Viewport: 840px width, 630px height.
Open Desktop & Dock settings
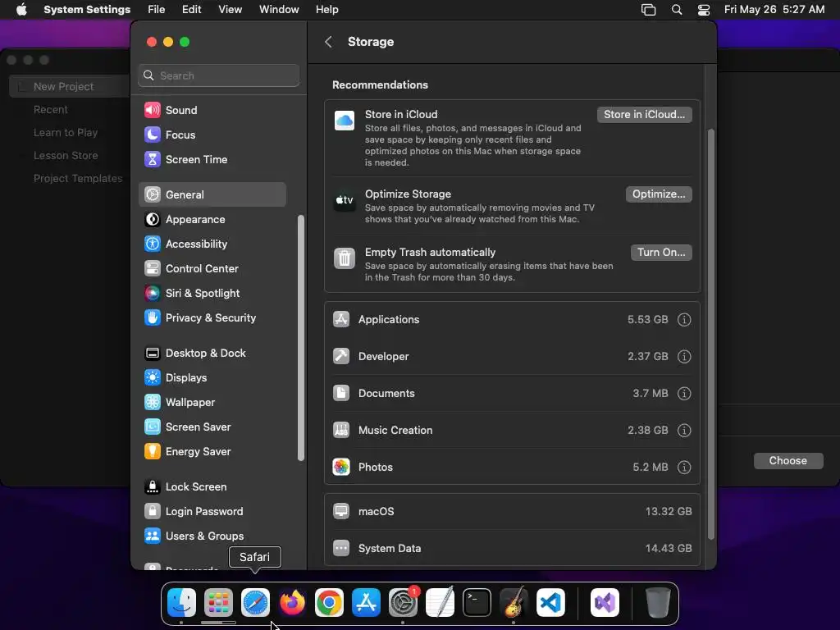212,353
